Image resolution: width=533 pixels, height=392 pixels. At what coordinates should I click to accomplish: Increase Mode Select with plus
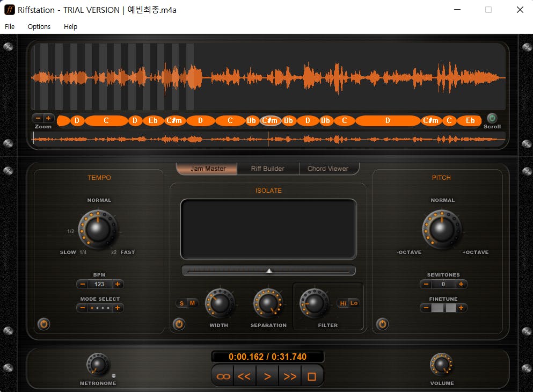tap(118, 308)
